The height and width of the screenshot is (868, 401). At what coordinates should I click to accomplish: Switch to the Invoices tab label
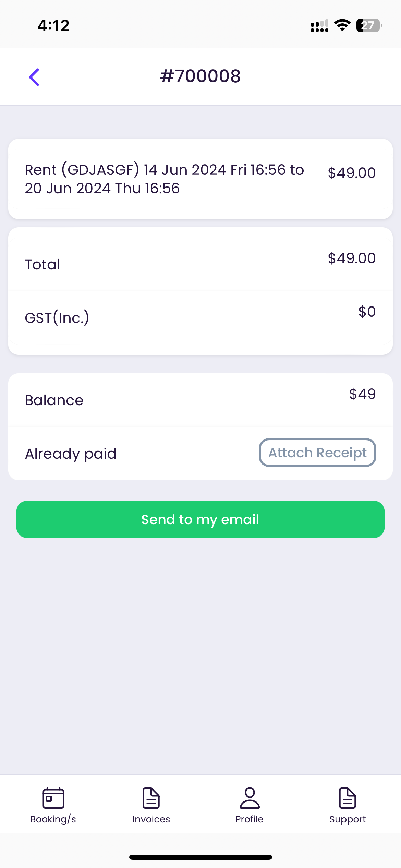click(151, 819)
